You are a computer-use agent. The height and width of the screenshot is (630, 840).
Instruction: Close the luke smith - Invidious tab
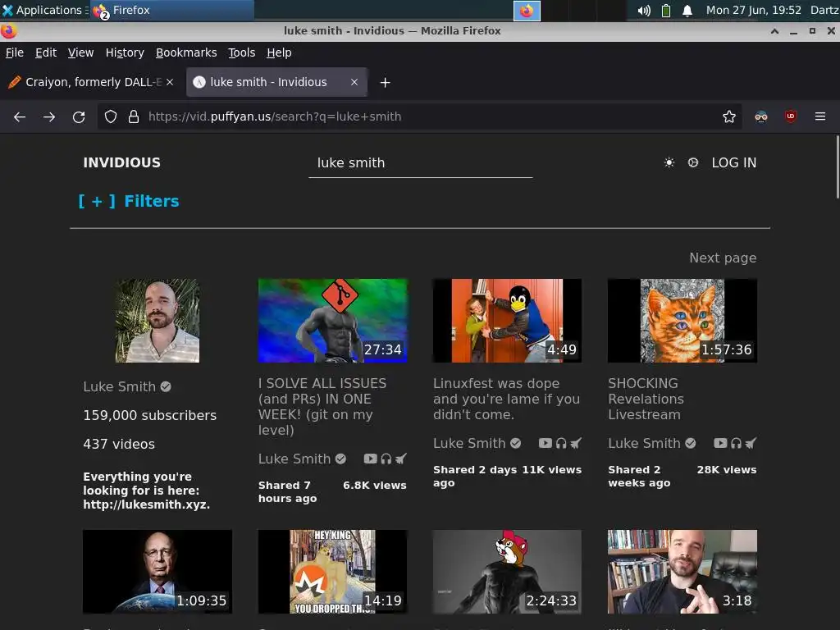(x=354, y=82)
